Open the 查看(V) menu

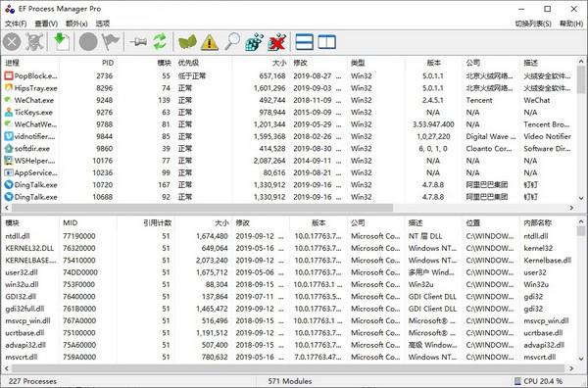pos(46,24)
